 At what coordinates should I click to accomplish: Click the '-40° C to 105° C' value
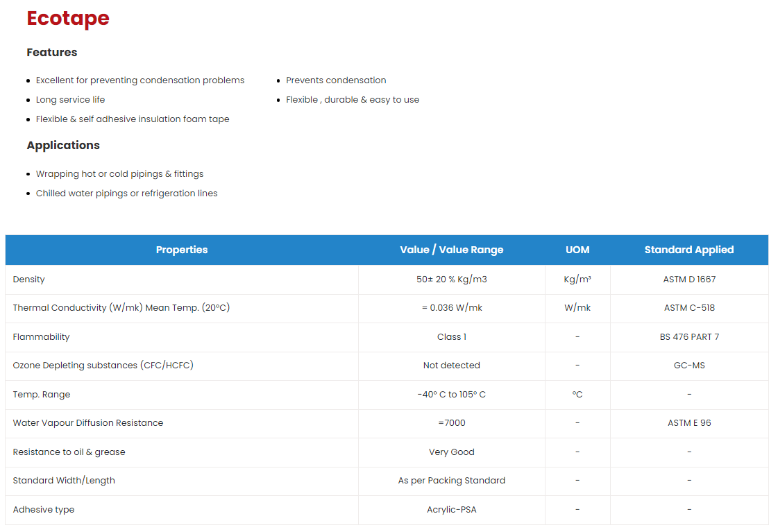tap(452, 395)
